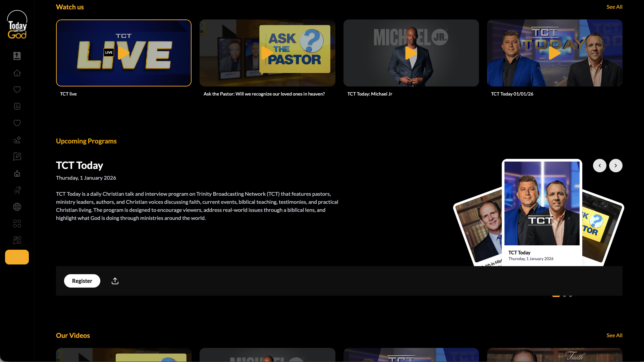Click the large 'TCT Today' program heading
Image resolution: width=644 pixels, height=362 pixels.
(79, 165)
